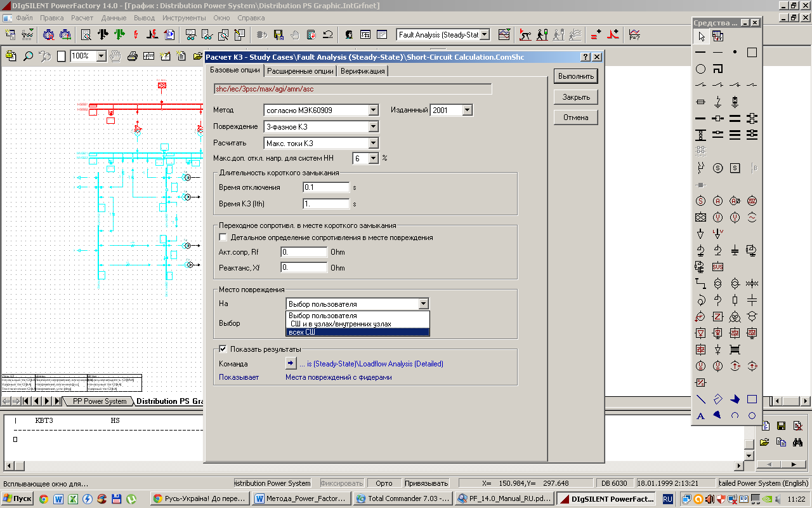Click the P=? icon on main toolbar

[x=634, y=34]
